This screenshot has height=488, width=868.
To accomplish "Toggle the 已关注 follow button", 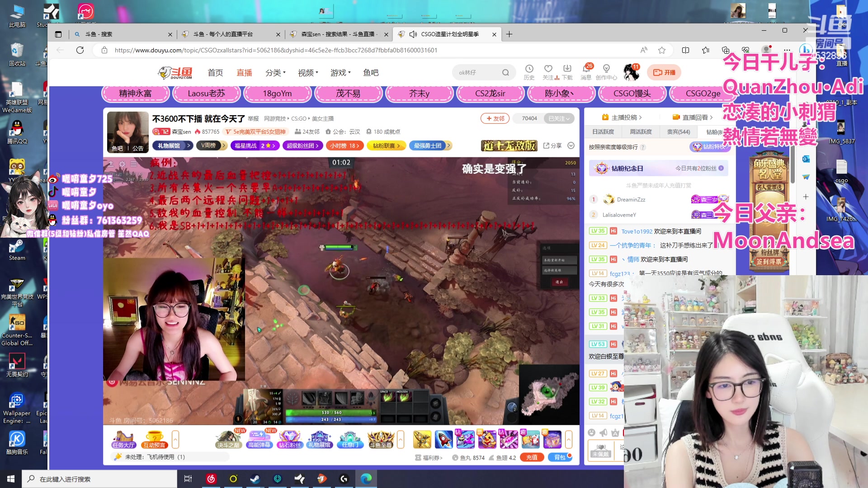I will click(559, 118).
